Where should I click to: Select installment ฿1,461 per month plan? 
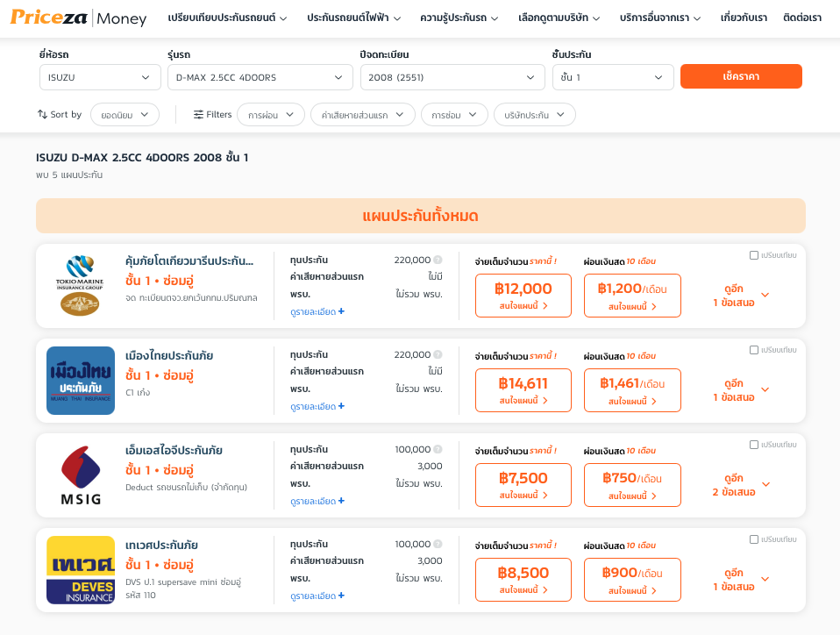tap(632, 390)
